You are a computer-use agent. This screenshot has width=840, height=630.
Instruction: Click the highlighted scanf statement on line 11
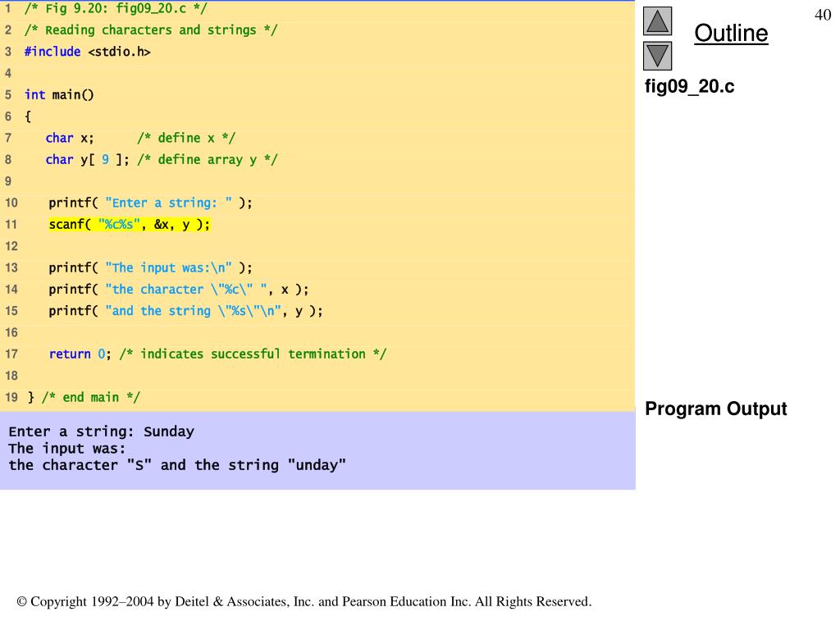[129, 225]
